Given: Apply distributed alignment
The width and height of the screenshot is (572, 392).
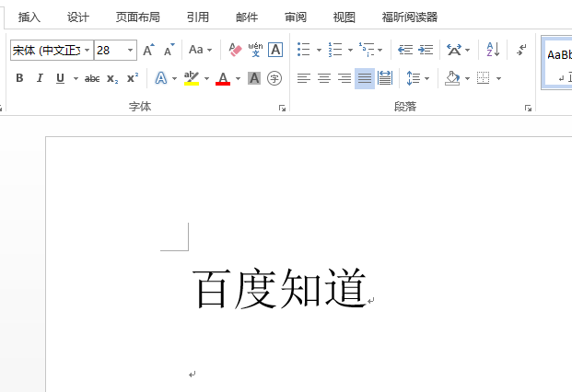Looking at the screenshot, I should pos(385,78).
